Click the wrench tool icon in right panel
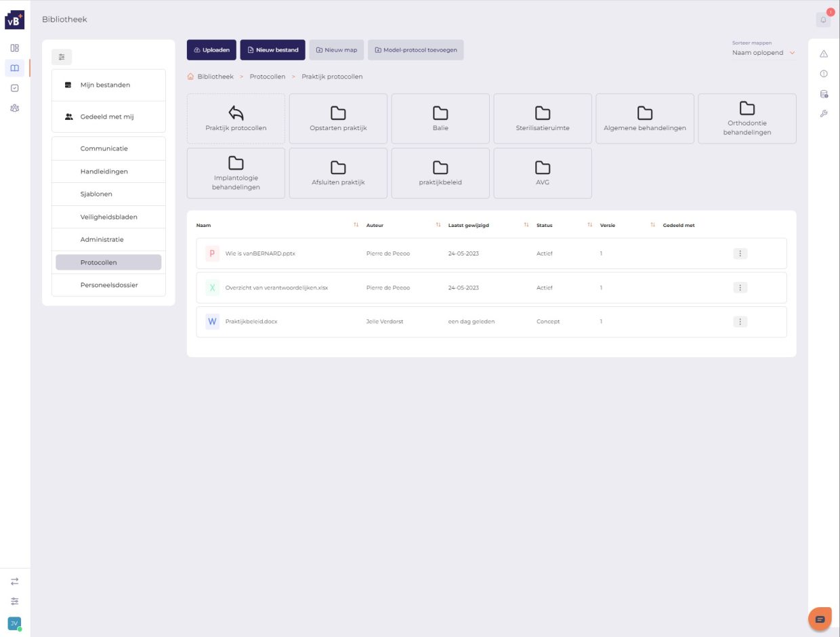 pos(824,113)
